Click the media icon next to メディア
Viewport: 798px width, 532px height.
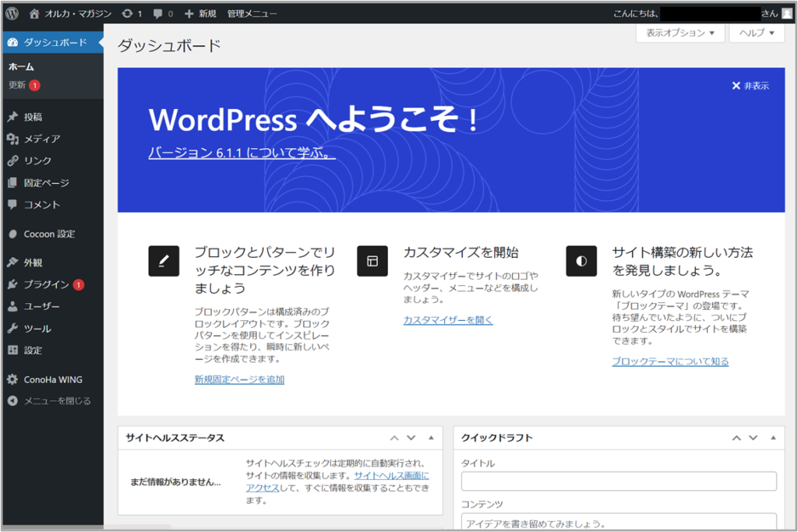12,139
